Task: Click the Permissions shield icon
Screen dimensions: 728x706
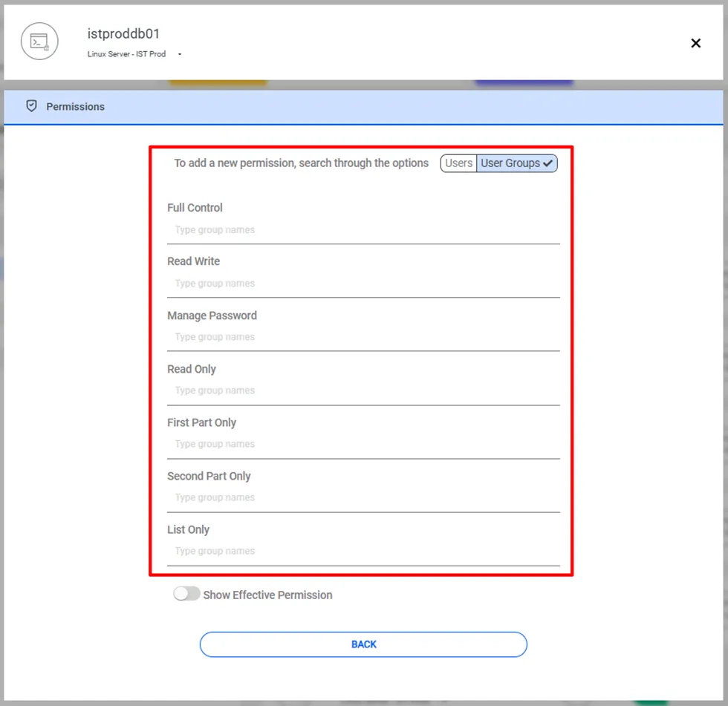Action: tap(31, 106)
